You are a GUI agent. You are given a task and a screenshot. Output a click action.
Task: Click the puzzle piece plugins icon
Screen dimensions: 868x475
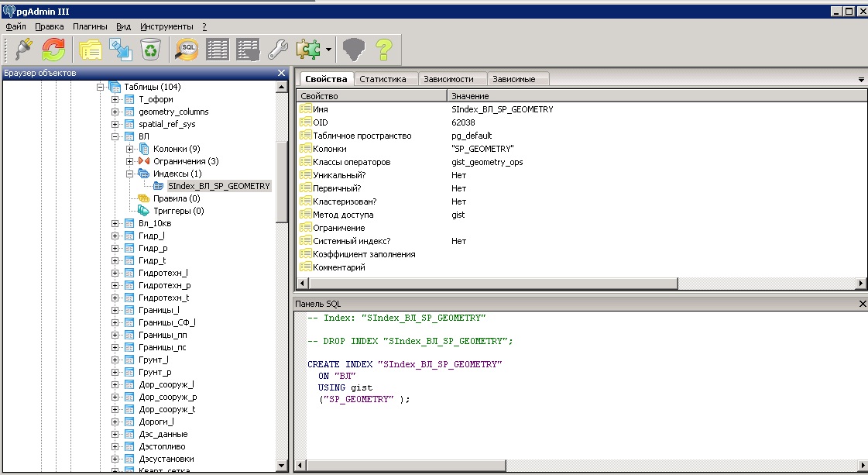[308, 50]
